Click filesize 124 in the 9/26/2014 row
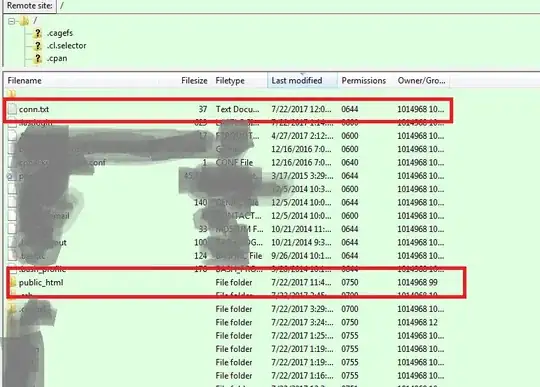This screenshot has height=387, width=540. [200, 256]
